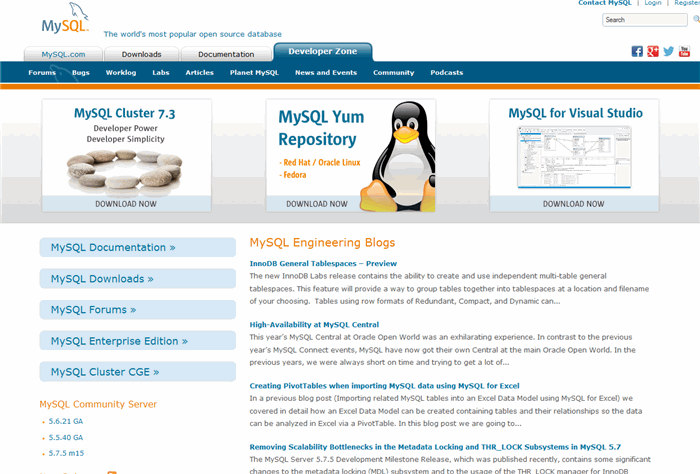
Task: Click the Tux penguin image
Action: (x=400, y=156)
